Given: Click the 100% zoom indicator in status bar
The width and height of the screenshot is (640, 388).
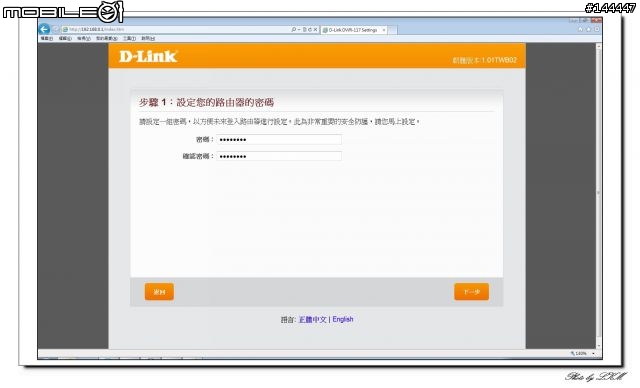Looking at the screenshot, I should coord(579,353).
